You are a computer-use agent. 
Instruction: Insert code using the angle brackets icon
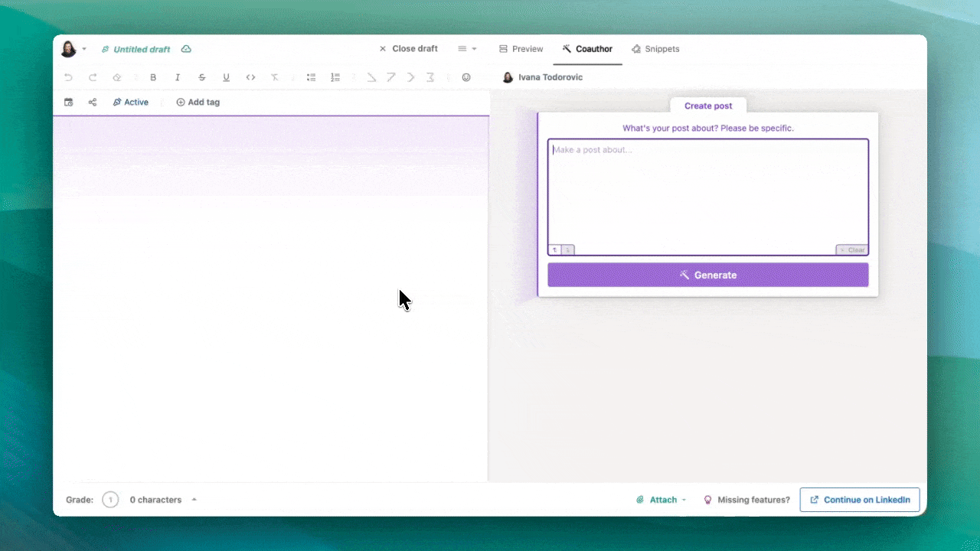[250, 77]
